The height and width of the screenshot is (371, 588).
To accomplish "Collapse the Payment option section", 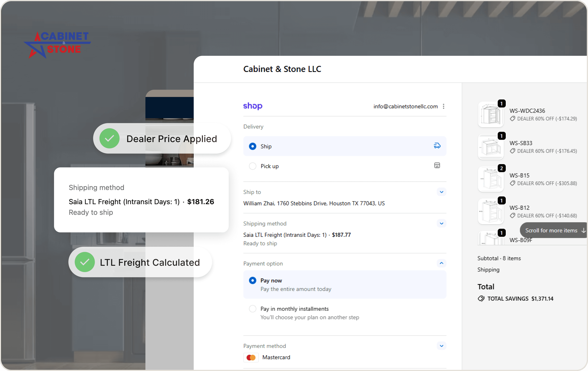I will pyautogui.click(x=441, y=263).
